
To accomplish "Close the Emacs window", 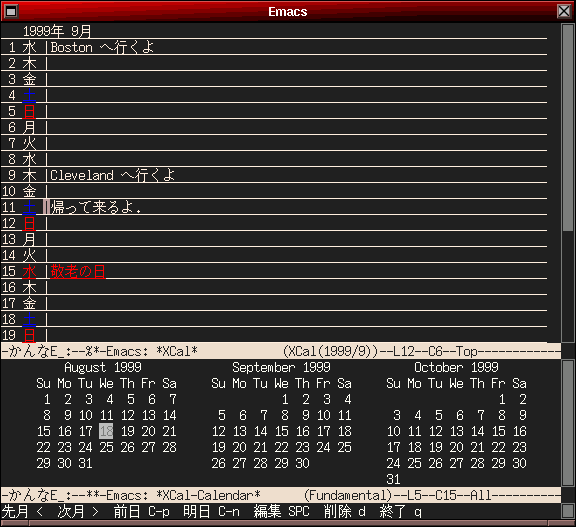I will pos(564,11).
